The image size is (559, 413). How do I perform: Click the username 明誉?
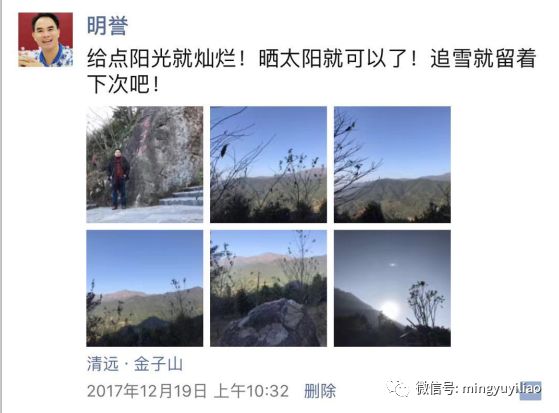pos(107,26)
